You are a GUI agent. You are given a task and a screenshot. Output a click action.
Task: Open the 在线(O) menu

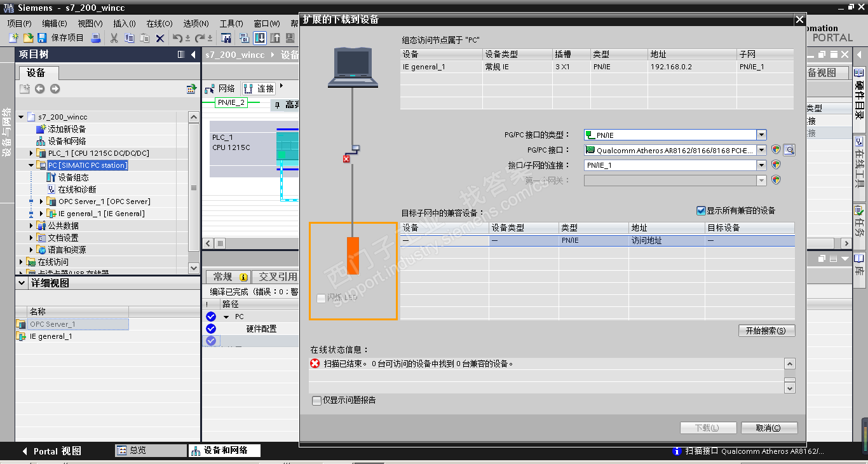(x=159, y=24)
